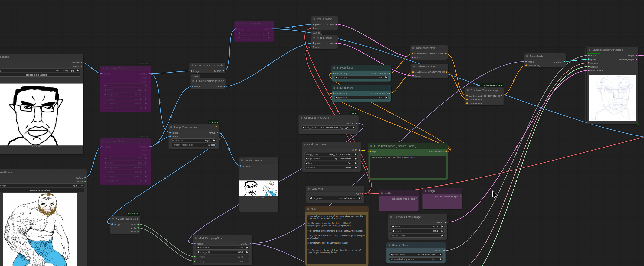Decrease EmptySD3LatentImage width 1024 with left arrow

393,226
